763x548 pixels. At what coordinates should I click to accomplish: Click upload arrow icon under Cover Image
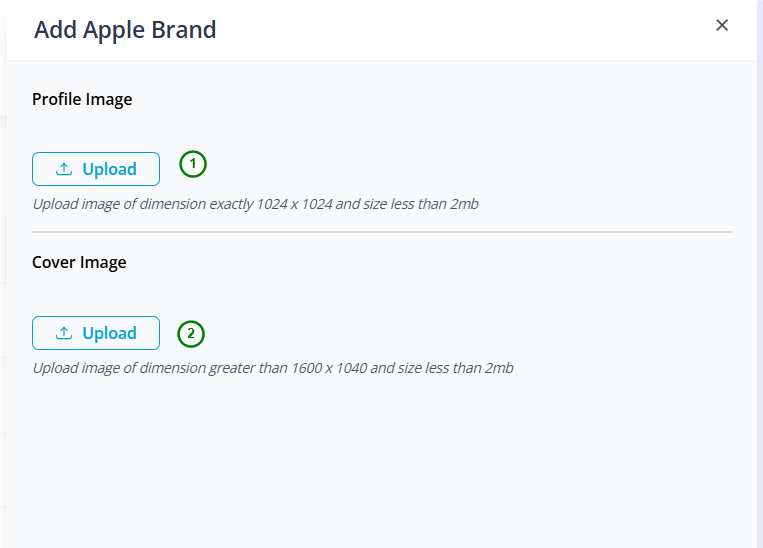click(64, 333)
